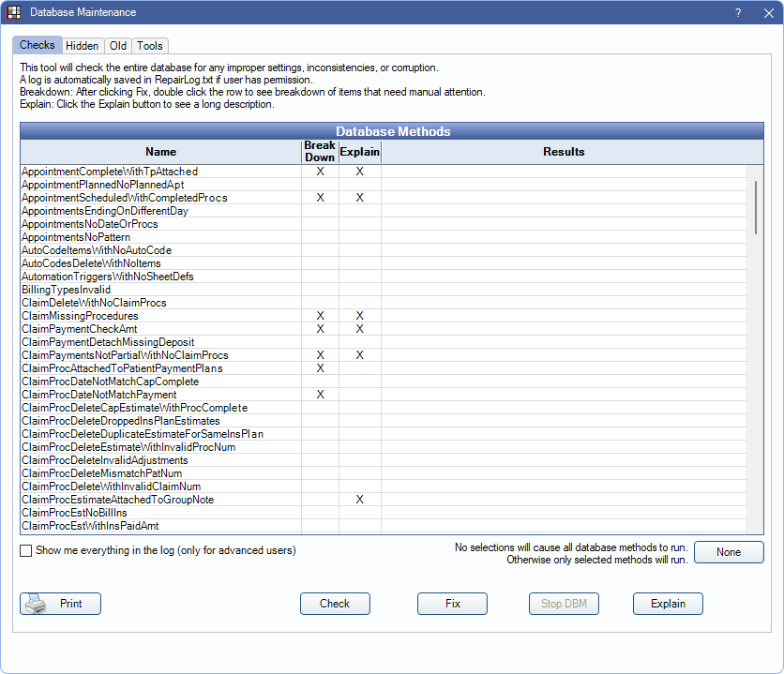Select the Checks tab
The width and height of the screenshot is (784, 674).
click(x=38, y=46)
